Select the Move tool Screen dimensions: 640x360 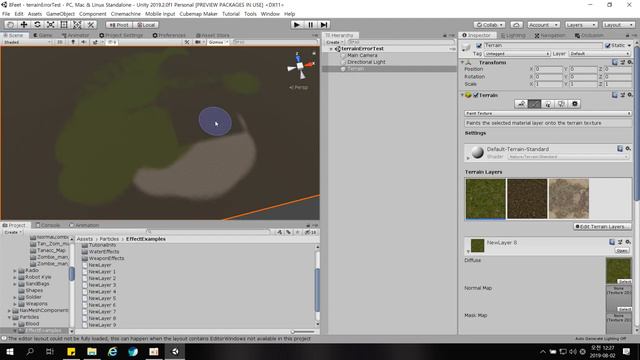[x=24, y=25]
